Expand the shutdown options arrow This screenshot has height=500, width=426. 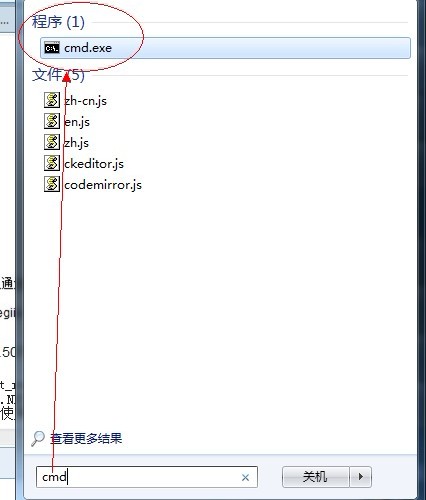point(360,477)
